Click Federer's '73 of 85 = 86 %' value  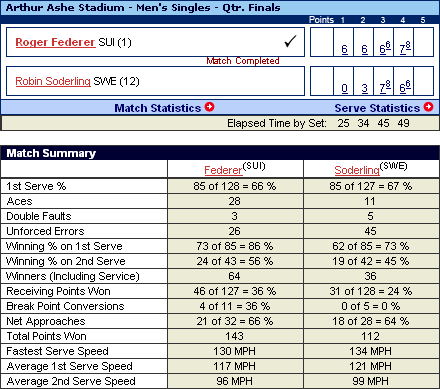[235, 246]
